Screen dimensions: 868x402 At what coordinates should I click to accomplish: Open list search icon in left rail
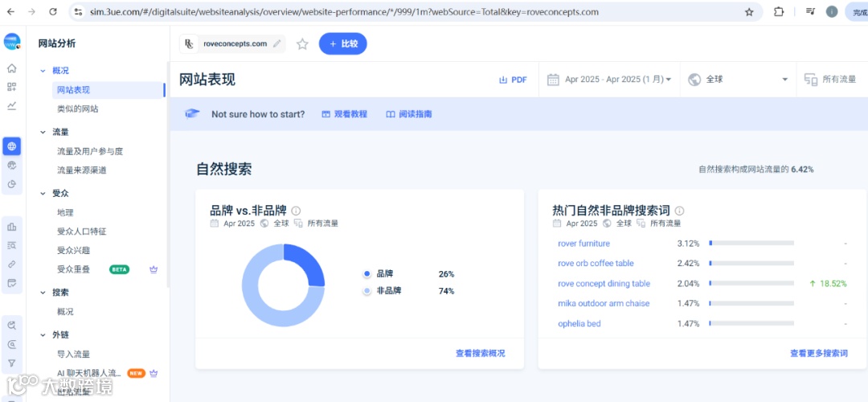coord(11,245)
